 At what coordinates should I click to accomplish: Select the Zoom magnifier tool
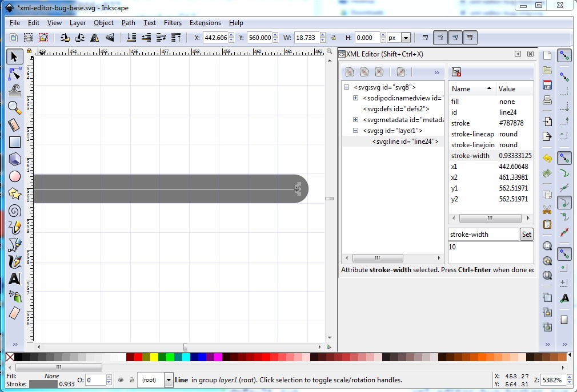[14, 108]
